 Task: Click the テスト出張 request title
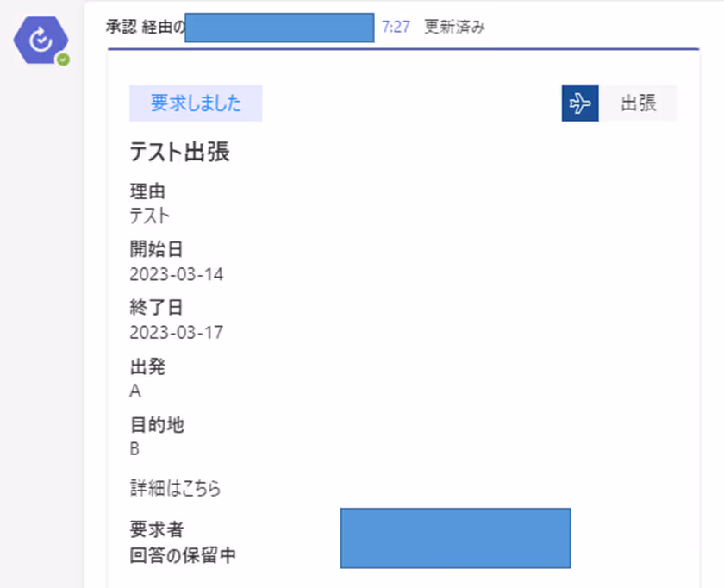point(179,152)
